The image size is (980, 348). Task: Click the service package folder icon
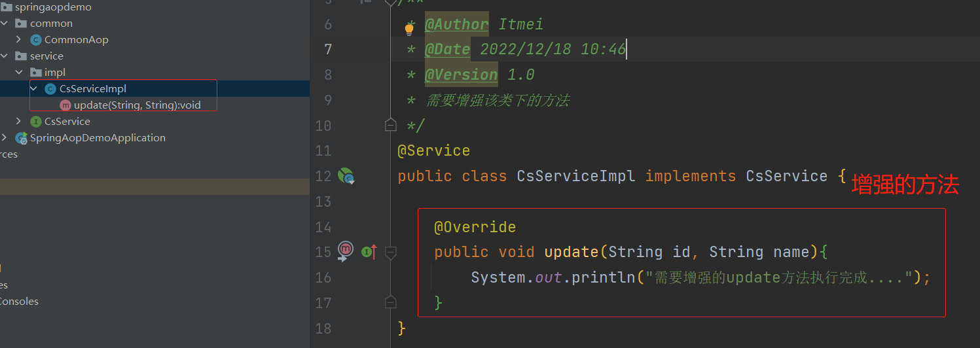click(x=21, y=56)
